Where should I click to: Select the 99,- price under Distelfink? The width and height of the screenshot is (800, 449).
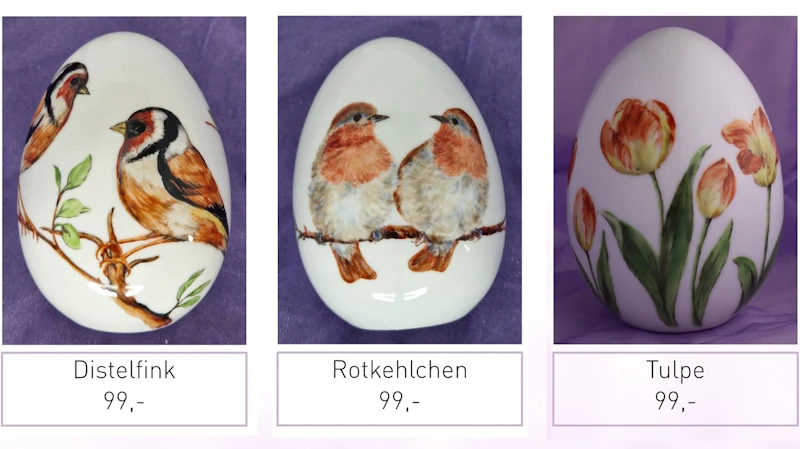coord(124,401)
